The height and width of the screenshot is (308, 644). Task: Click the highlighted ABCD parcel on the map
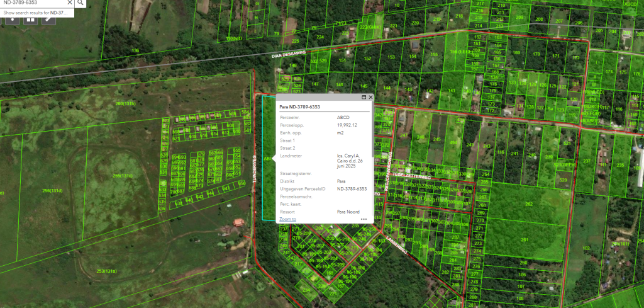coord(268,189)
